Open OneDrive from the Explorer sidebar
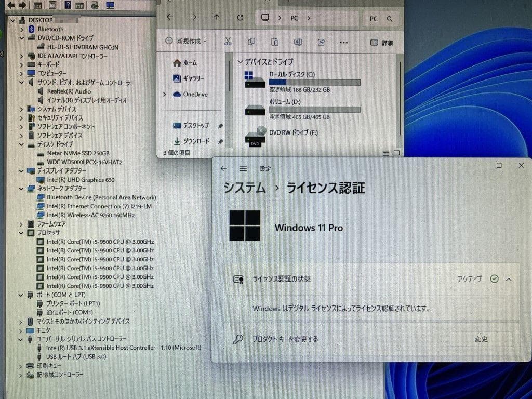Screen dimensions: 532x399 195,94
